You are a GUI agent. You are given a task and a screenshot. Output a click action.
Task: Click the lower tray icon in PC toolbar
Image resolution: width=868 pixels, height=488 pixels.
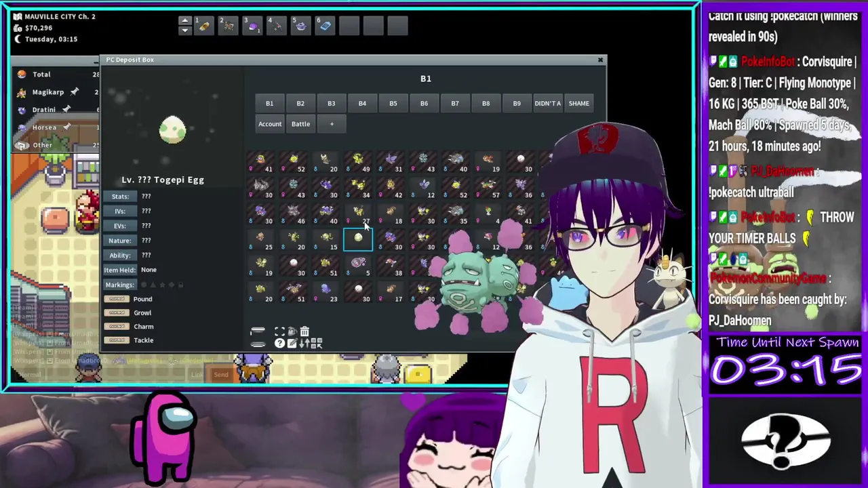[x=257, y=344]
